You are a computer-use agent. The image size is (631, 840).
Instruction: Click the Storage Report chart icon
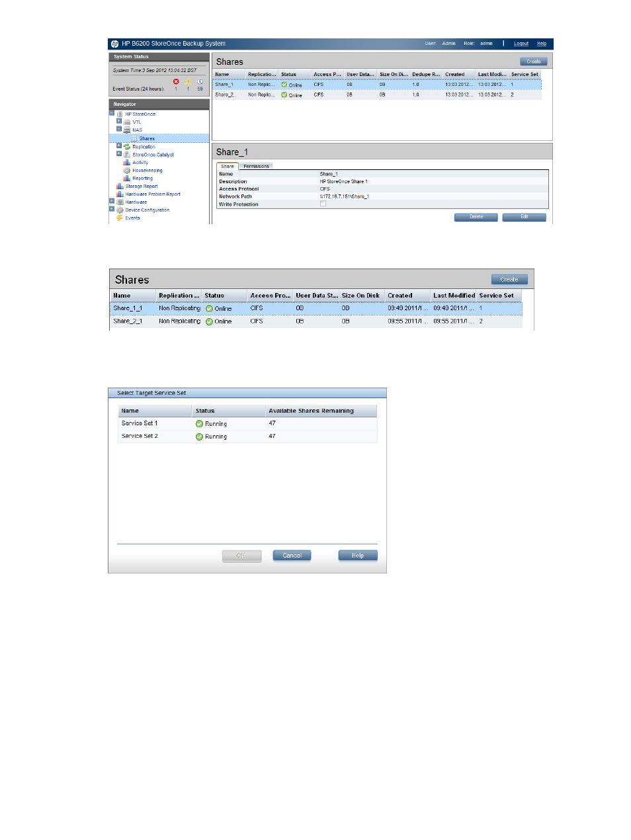[120, 187]
